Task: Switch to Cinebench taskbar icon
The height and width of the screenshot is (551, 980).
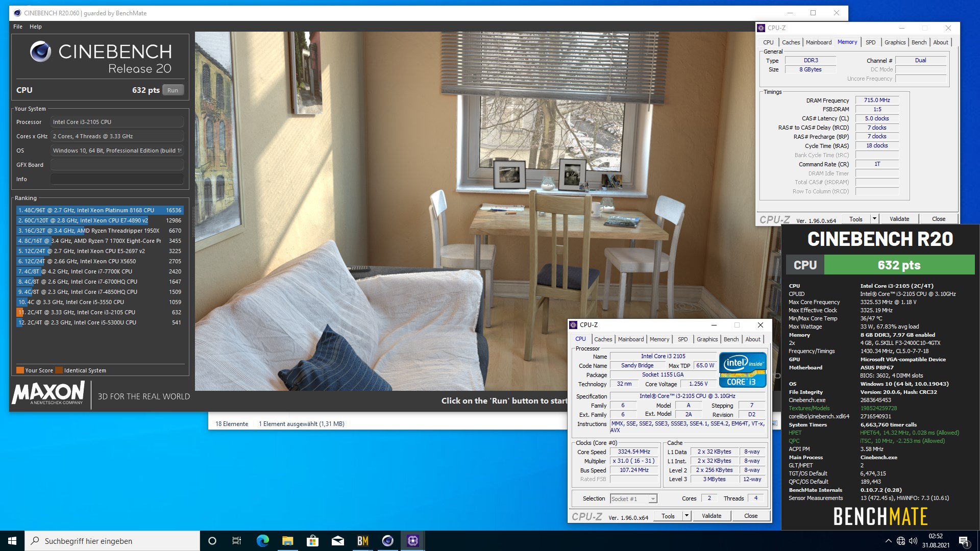Action: [x=387, y=541]
